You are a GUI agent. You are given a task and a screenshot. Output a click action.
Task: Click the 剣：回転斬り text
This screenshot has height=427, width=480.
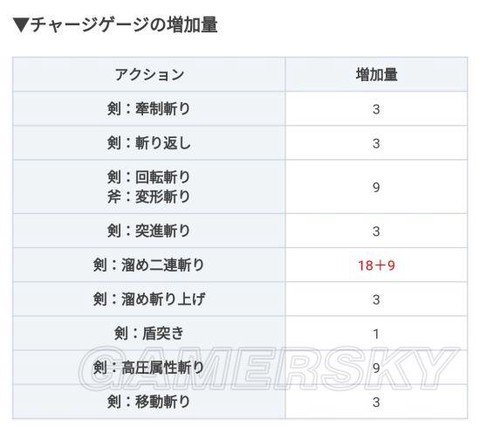[149, 177]
